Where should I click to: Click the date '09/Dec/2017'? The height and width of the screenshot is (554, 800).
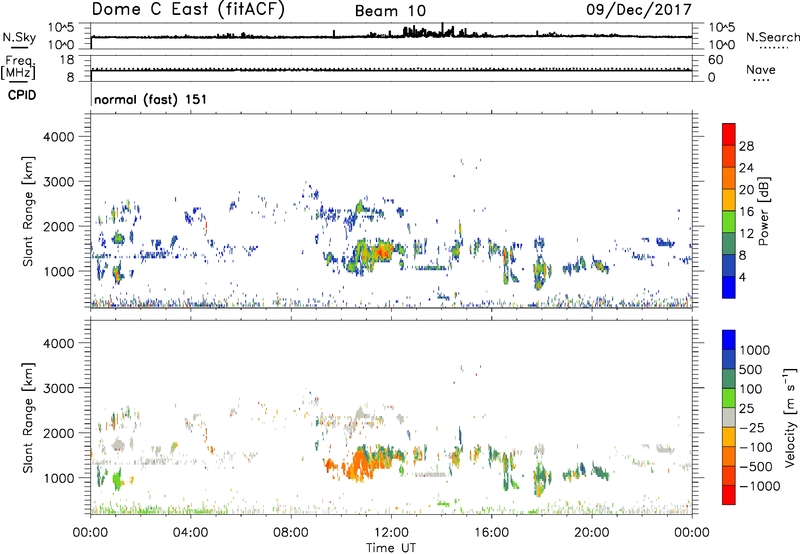pos(639,10)
